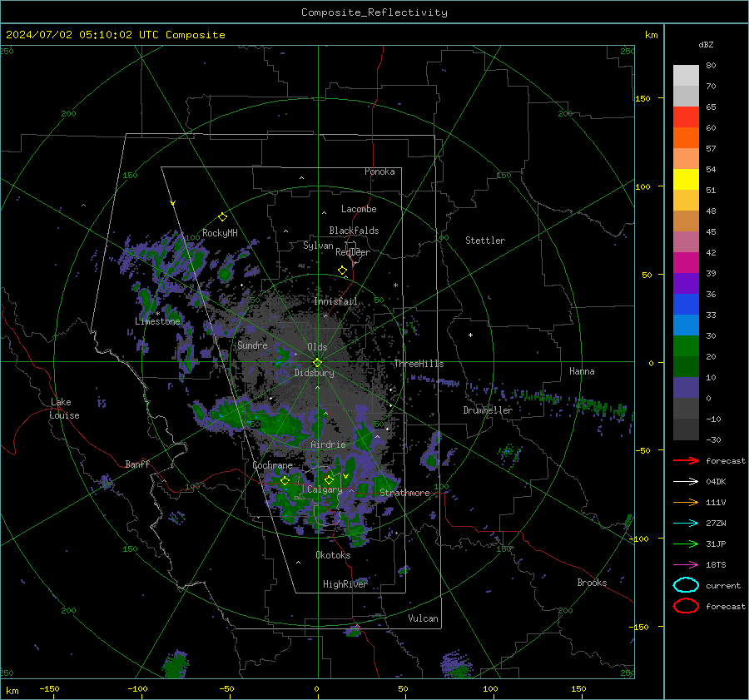Click the Composite_Reflectivity title
The height and width of the screenshot is (700, 749).
pyautogui.click(x=374, y=12)
